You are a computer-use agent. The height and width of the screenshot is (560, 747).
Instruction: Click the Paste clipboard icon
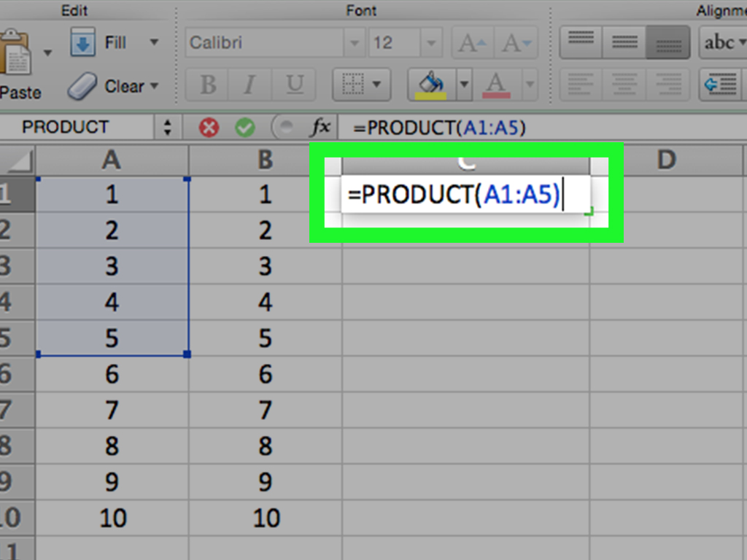15,52
